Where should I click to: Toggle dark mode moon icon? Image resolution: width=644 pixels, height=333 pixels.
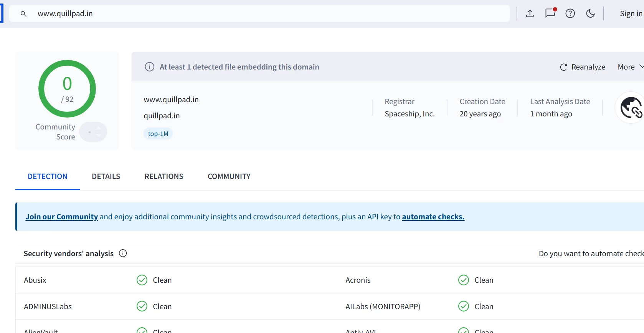[591, 13]
